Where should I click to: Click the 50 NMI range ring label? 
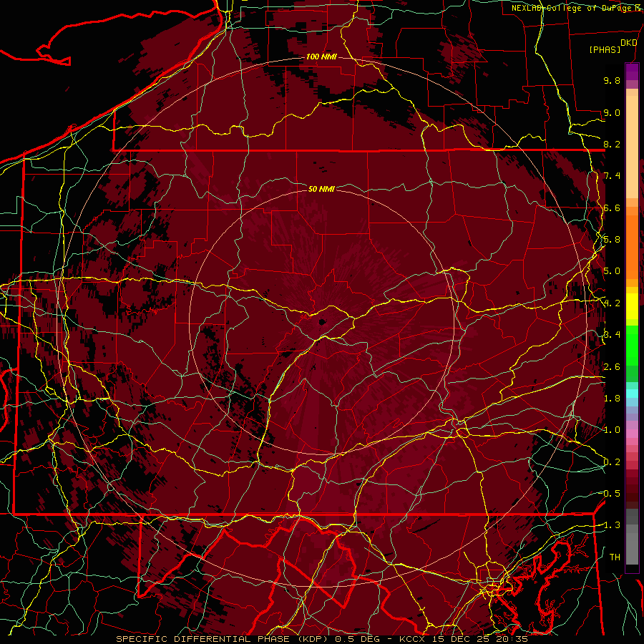(x=321, y=189)
